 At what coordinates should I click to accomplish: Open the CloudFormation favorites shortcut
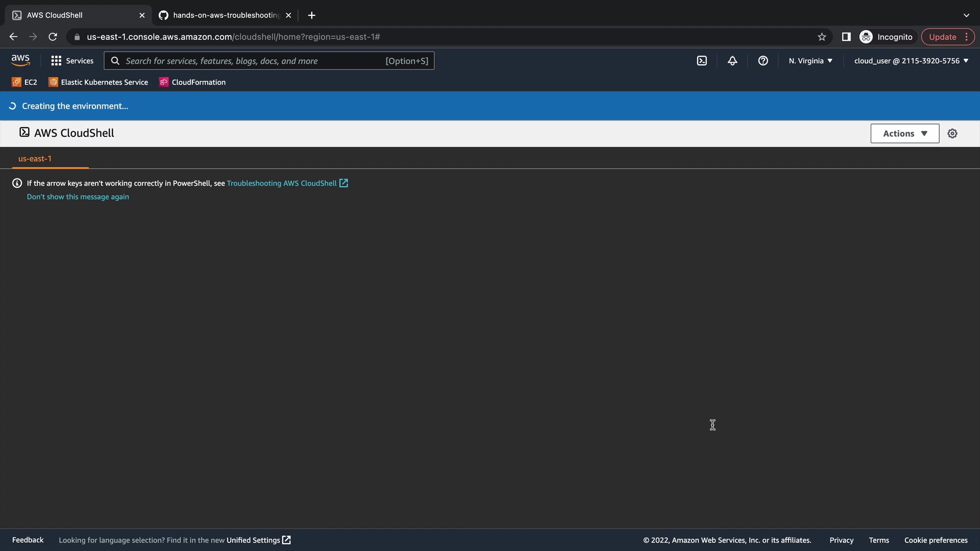click(192, 82)
